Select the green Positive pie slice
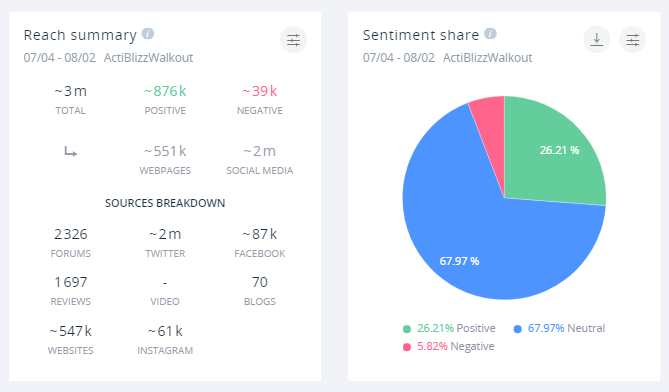Image resolution: width=669 pixels, height=392 pixels. [x=553, y=154]
